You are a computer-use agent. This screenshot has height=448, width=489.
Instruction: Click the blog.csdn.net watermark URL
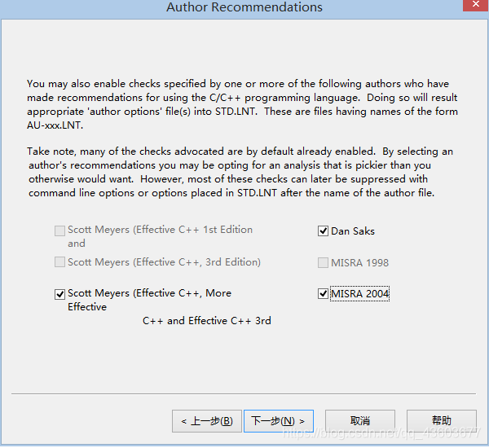[381, 433]
